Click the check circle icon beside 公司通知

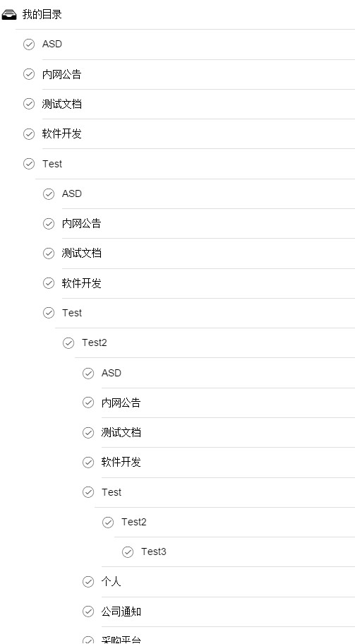(88, 612)
